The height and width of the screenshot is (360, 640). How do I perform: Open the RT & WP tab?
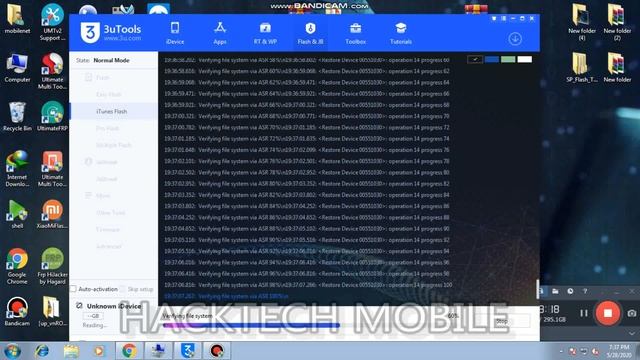pyautogui.click(x=265, y=33)
